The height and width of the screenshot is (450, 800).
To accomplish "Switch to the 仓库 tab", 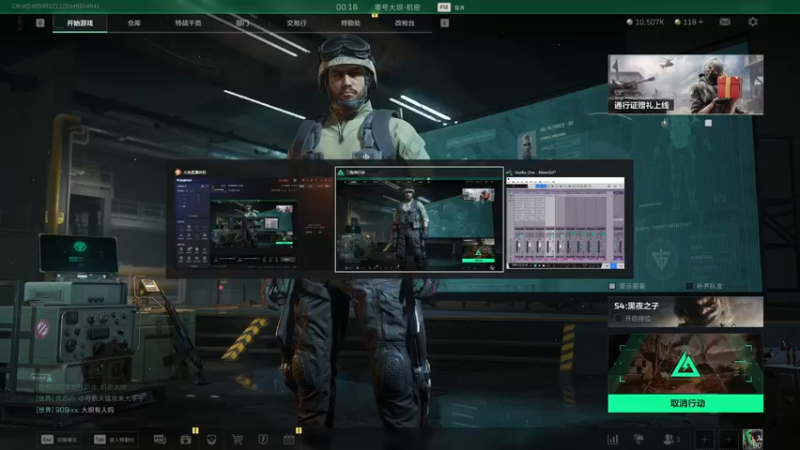I will coord(134,23).
